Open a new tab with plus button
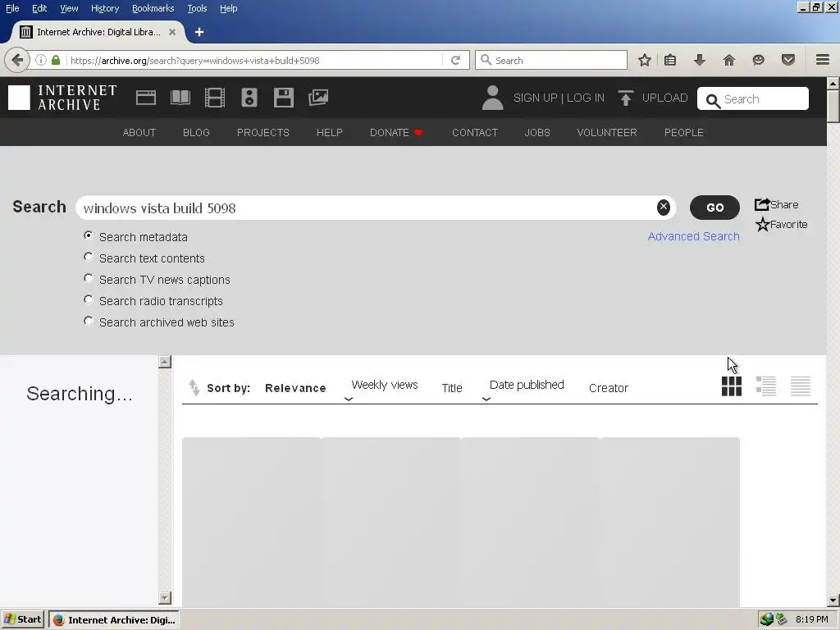The image size is (840, 630). coord(199,32)
